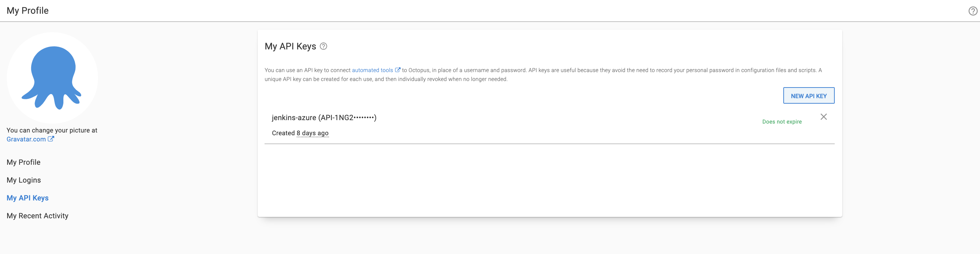
Task: Click the external link icon beside automated tools
Action: point(398,69)
